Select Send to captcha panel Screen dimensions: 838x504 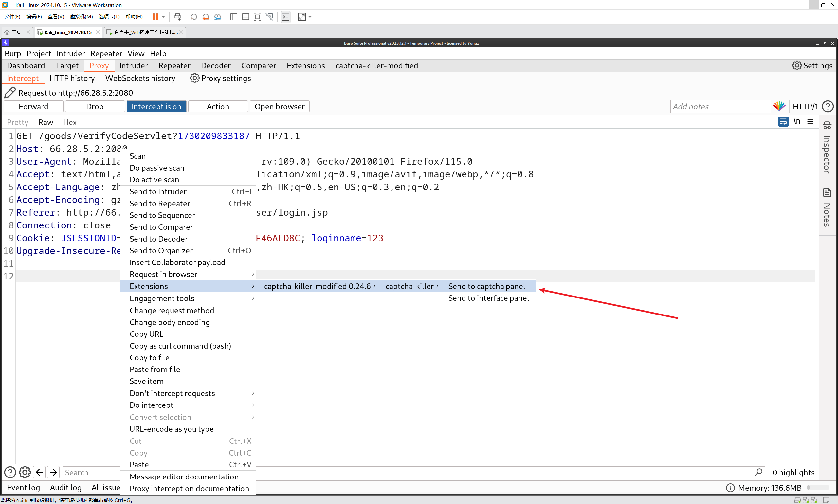[487, 286]
